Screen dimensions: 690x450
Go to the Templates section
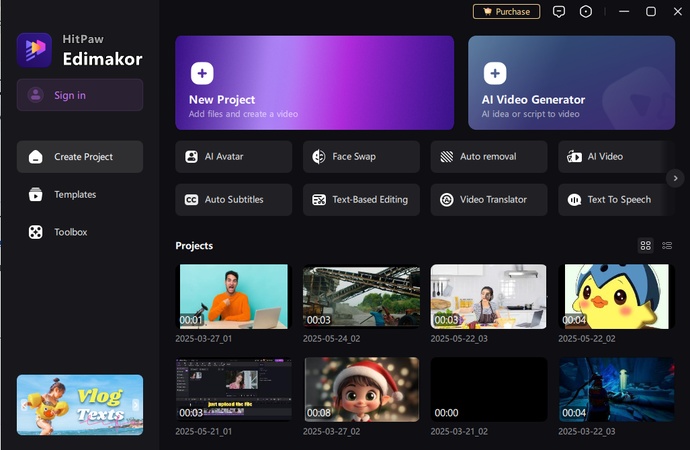click(x=75, y=194)
